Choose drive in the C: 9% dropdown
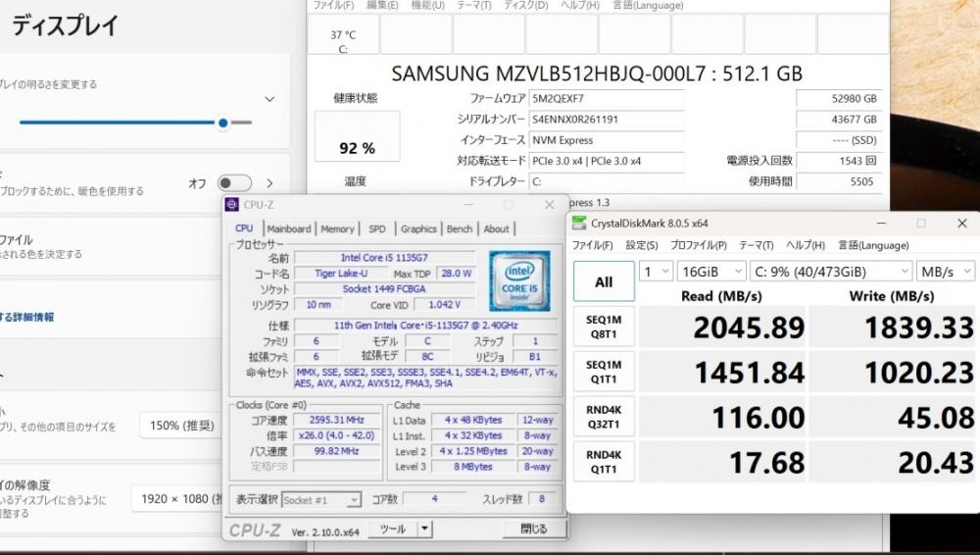This screenshot has height=555, width=980. tap(831, 272)
